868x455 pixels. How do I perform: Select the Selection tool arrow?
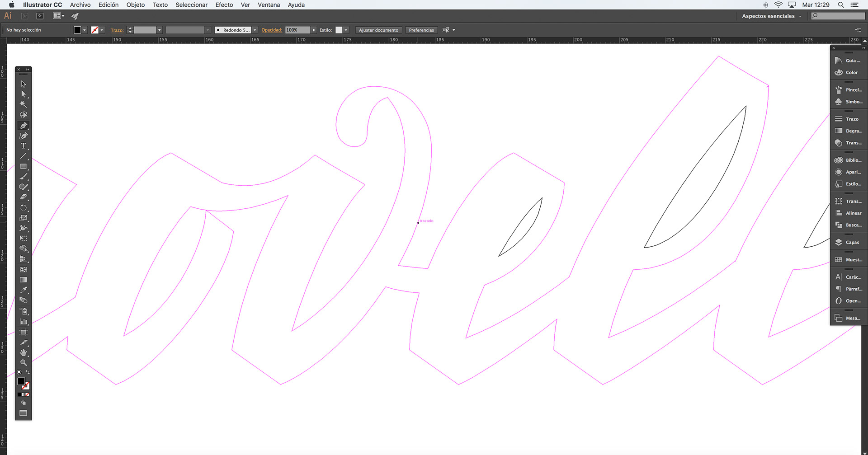[x=24, y=84]
